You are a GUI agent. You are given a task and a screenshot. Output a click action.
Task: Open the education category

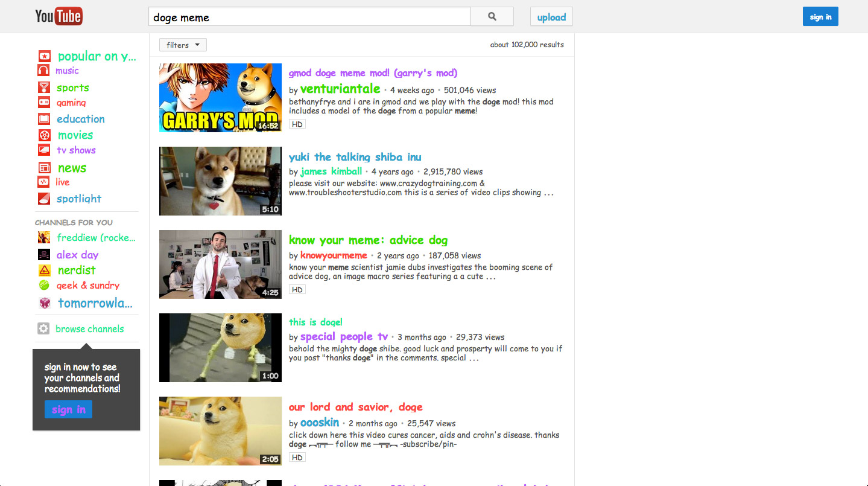[81, 119]
